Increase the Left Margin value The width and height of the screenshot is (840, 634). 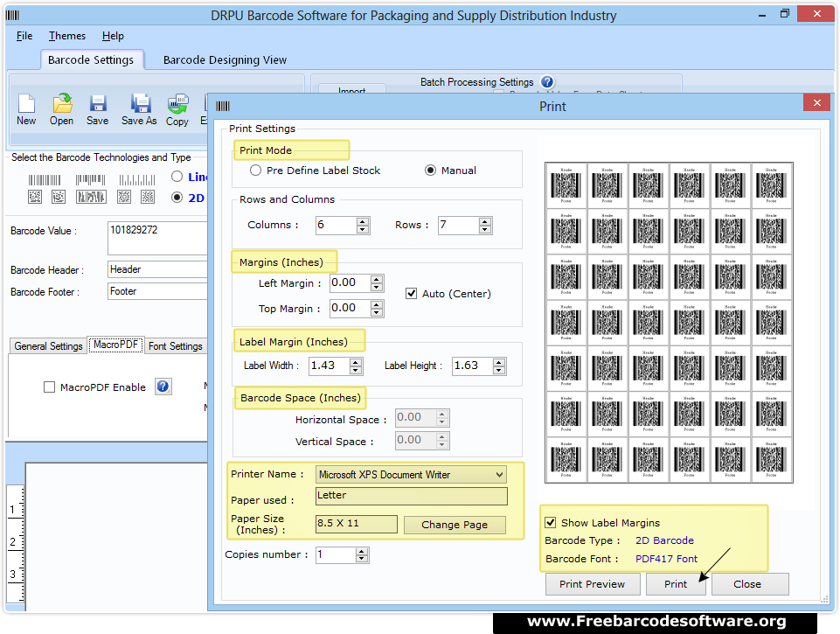point(377,279)
